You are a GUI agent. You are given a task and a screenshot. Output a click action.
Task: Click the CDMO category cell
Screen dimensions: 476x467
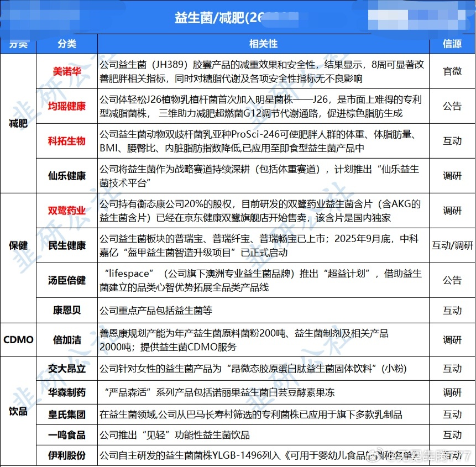[x=18, y=340]
